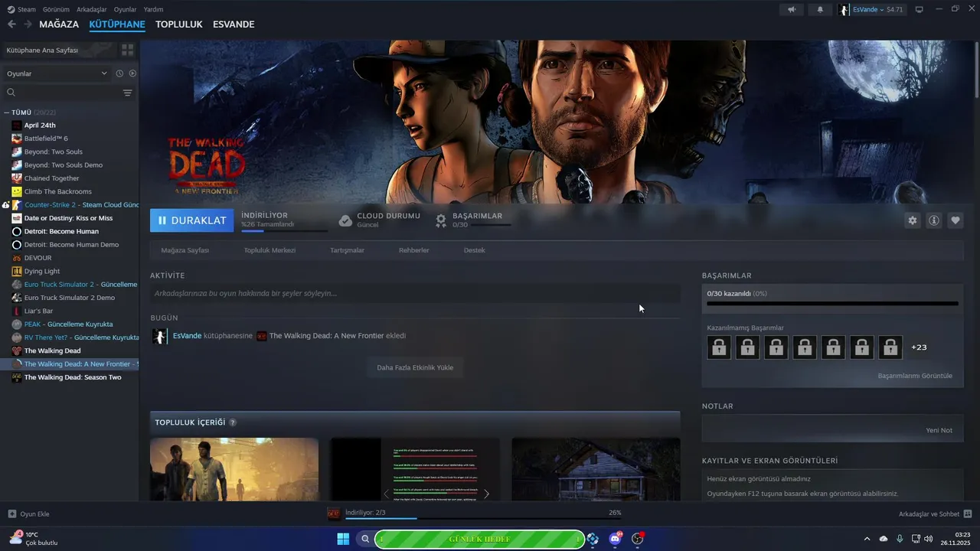Open the Mağaza Sayfası link
This screenshot has width=980, height=551.
185,250
